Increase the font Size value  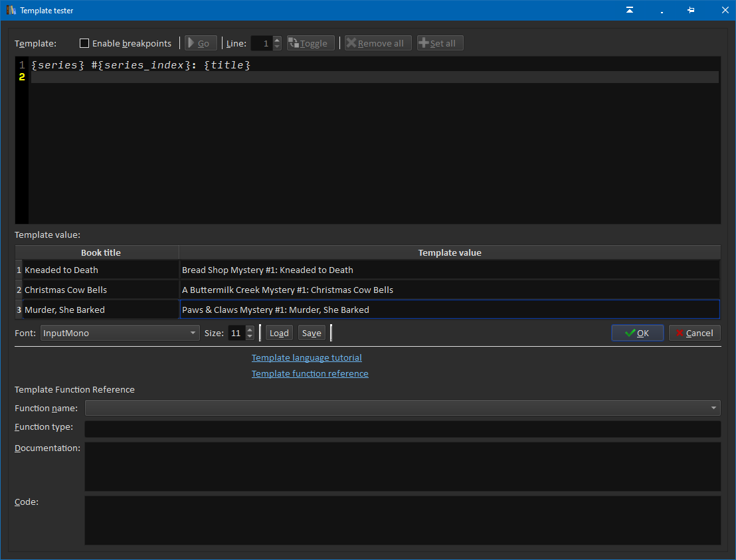click(x=250, y=329)
